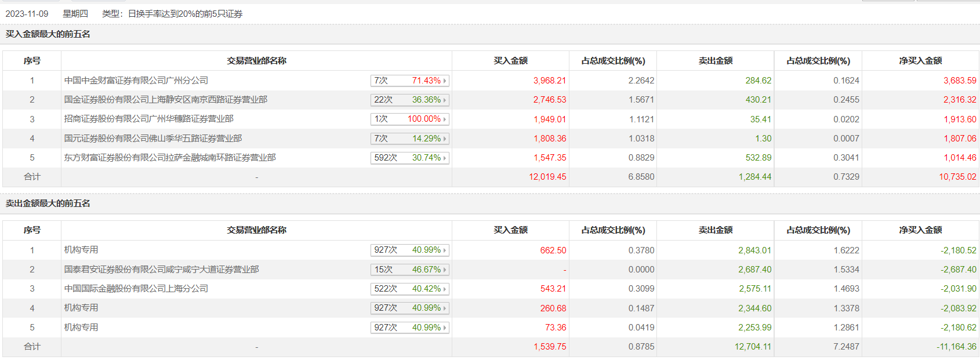Click small arrow beside 30.74% rate
This screenshot has width=980, height=360.
[445, 158]
